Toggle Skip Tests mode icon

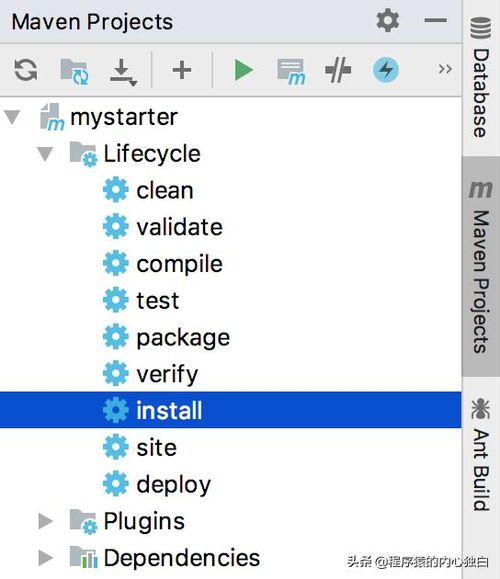coord(338,70)
